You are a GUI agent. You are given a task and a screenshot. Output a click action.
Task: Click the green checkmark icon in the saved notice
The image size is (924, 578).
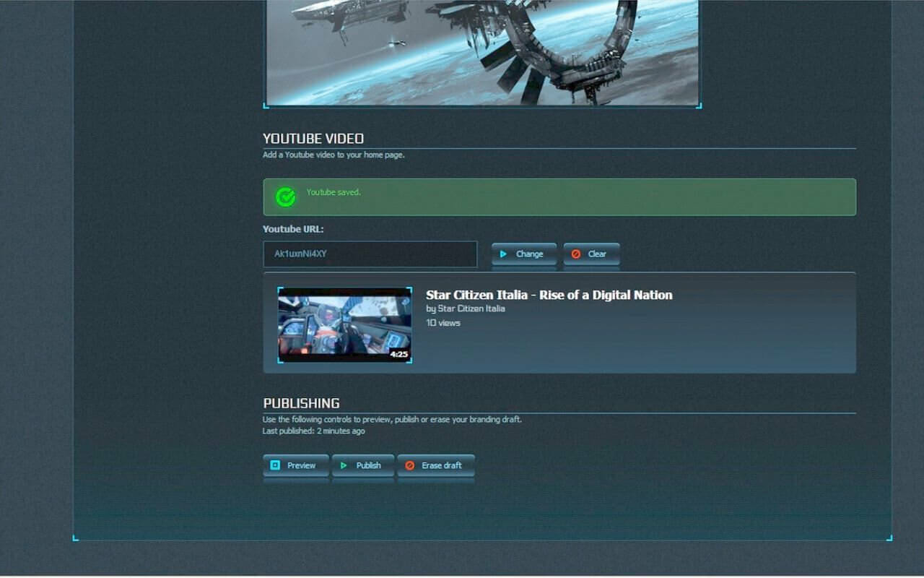click(x=286, y=197)
